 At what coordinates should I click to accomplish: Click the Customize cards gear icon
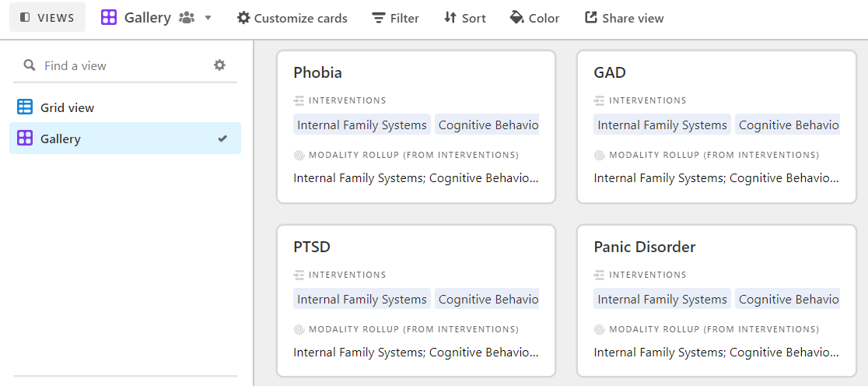(x=243, y=18)
